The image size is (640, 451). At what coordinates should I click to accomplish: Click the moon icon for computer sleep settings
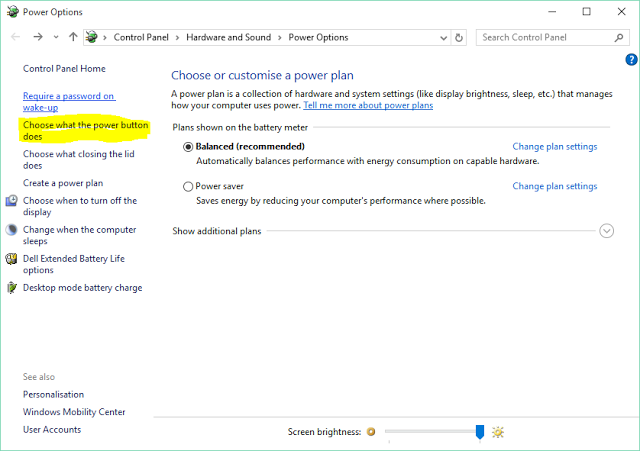pyautogui.click(x=12, y=230)
